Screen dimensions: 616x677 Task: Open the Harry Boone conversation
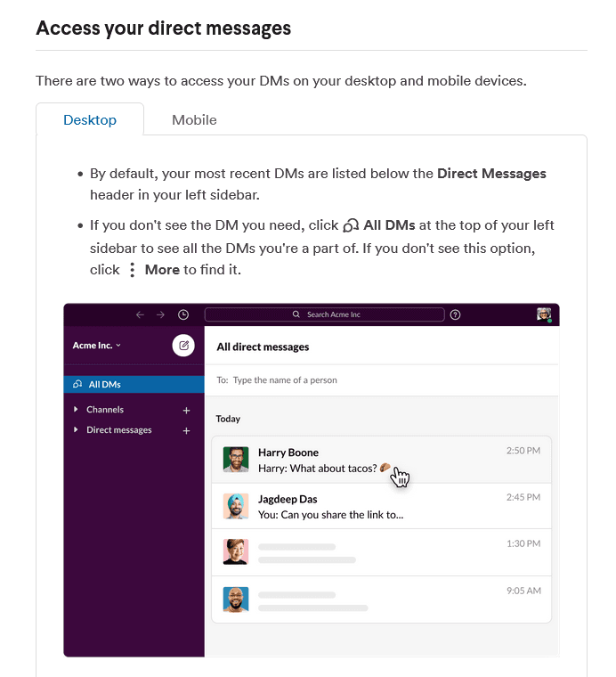(381, 459)
